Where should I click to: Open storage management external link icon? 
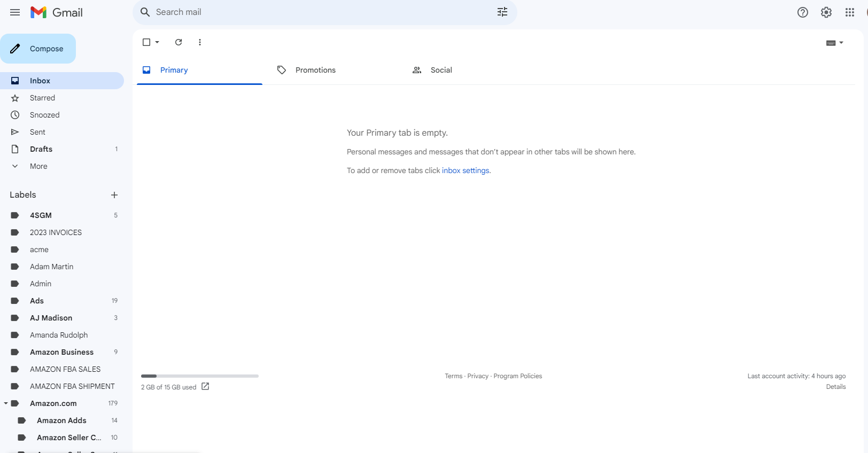pos(205,386)
